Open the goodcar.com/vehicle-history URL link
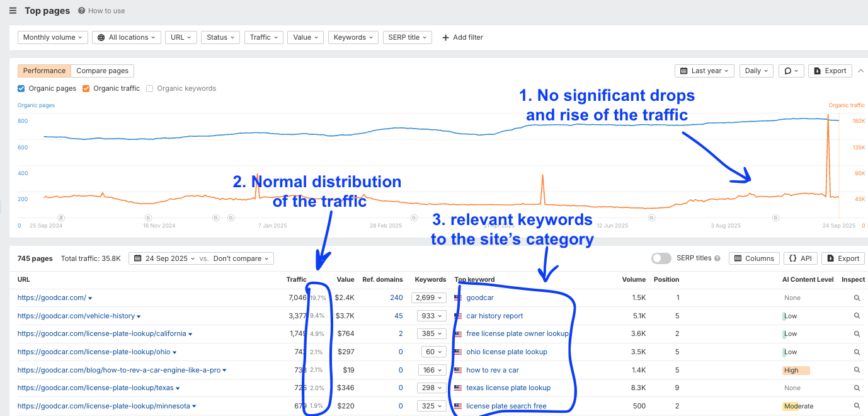Image resolution: width=868 pixels, height=416 pixels. click(x=76, y=316)
